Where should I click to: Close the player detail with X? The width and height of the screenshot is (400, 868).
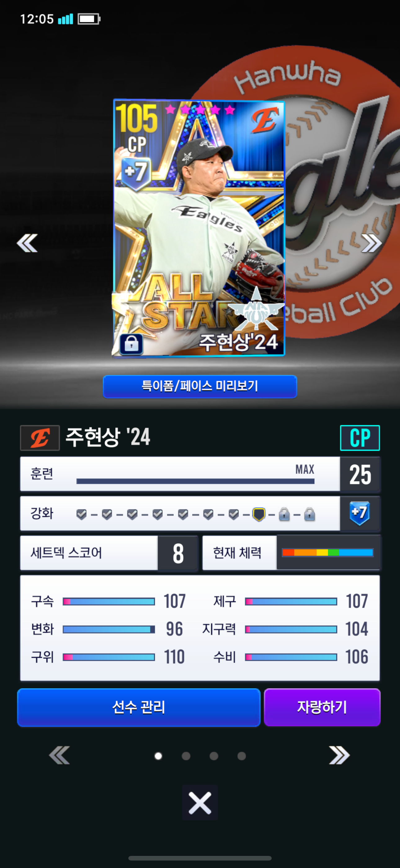pos(200,802)
